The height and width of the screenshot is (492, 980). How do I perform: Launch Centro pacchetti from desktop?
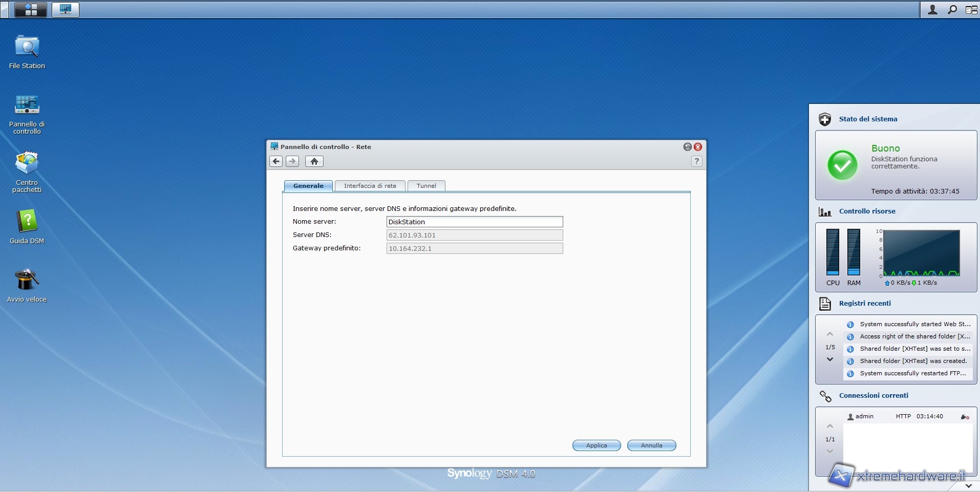(x=27, y=164)
